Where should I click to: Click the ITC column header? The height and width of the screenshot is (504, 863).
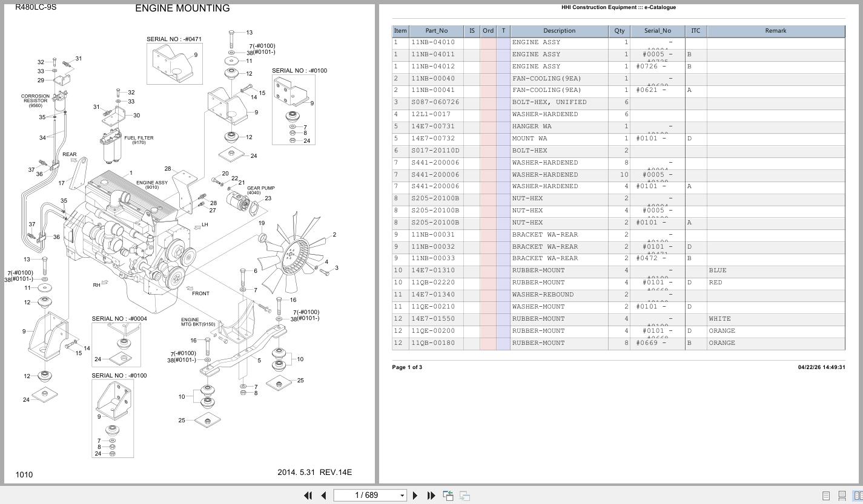pyautogui.click(x=695, y=31)
